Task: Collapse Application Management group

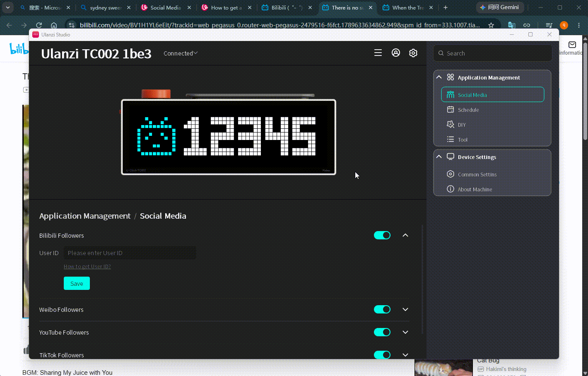Action: tap(439, 77)
